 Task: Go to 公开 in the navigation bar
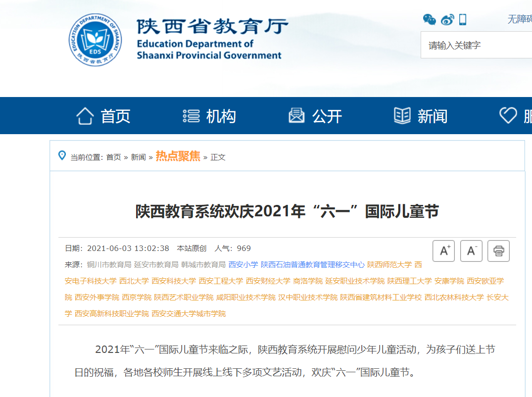coord(315,116)
